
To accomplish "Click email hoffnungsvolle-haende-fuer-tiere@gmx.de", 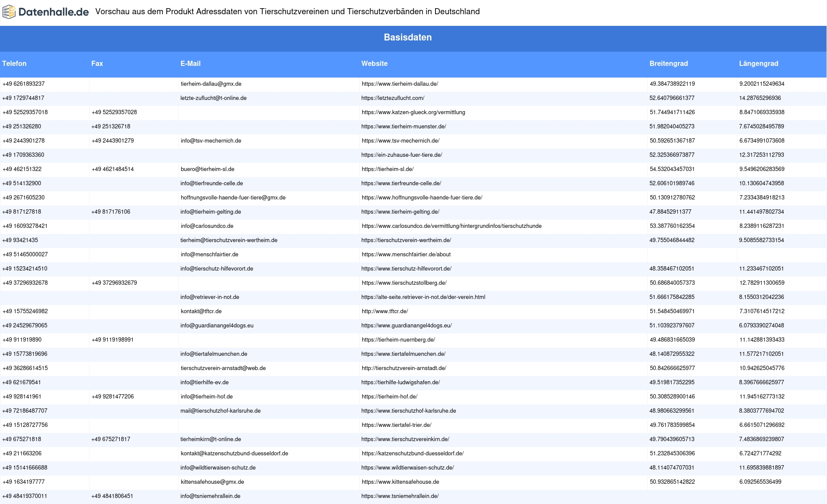I will (233, 198).
